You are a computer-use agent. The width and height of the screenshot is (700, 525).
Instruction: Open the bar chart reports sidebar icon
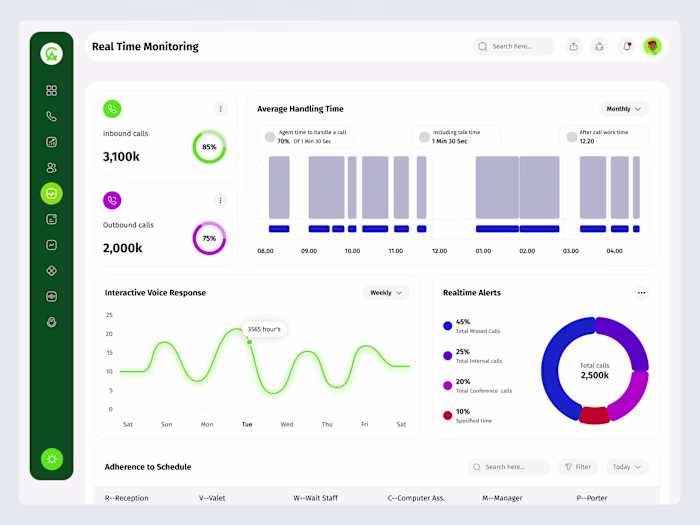[x=51, y=142]
